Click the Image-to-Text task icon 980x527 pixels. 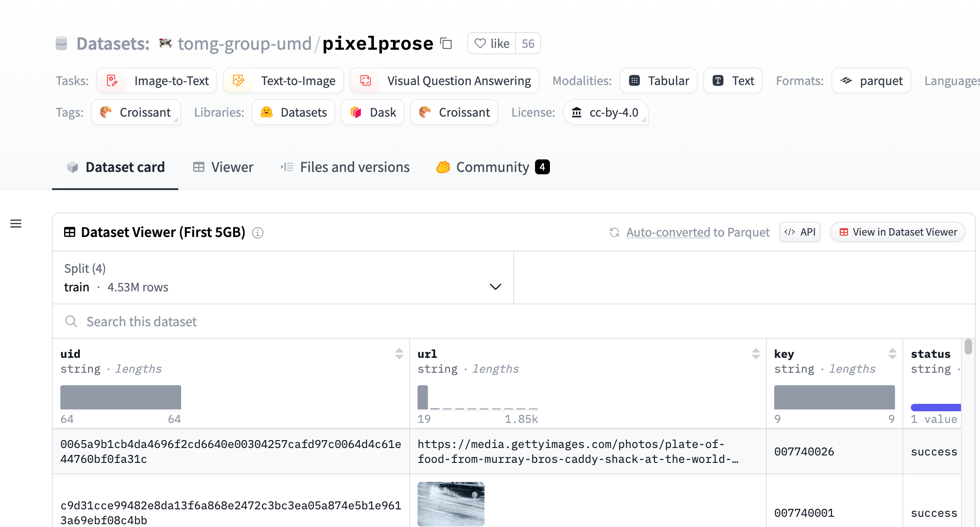(112, 81)
